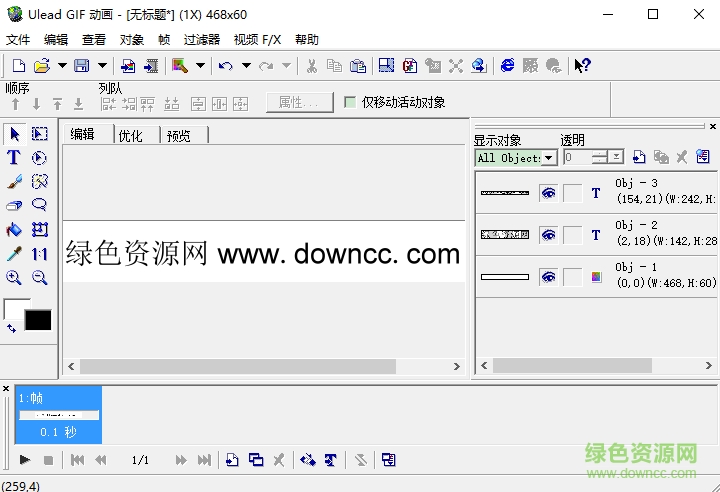Paste from clipboard toolbar icon

(x=358, y=66)
